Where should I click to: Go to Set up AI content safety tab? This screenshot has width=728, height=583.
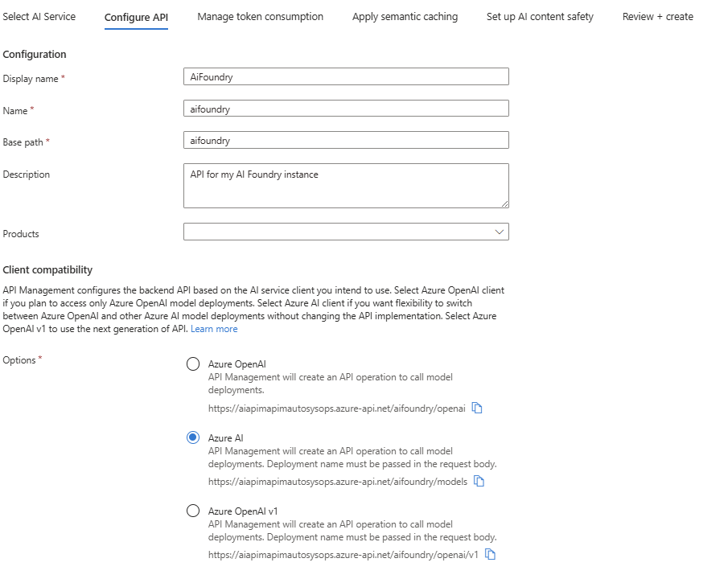point(540,17)
